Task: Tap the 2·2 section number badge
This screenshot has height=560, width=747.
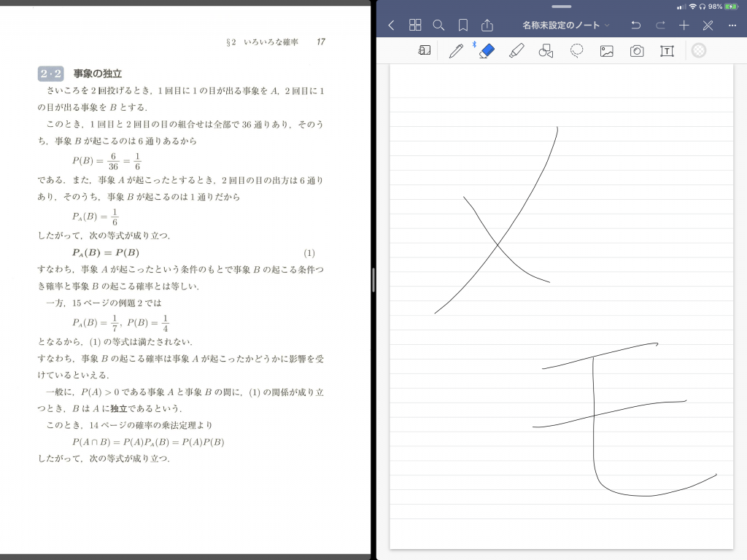Action: click(50, 74)
